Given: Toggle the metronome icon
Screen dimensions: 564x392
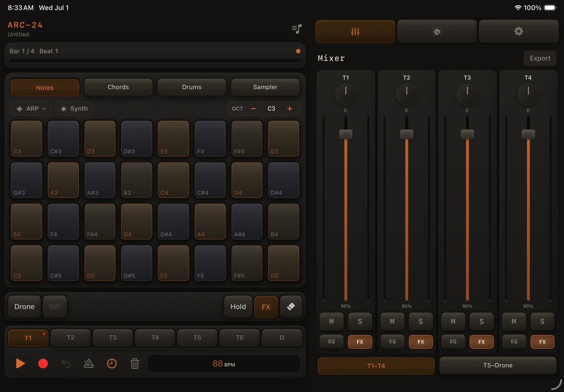Looking at the screenshot, I should 89,364.
